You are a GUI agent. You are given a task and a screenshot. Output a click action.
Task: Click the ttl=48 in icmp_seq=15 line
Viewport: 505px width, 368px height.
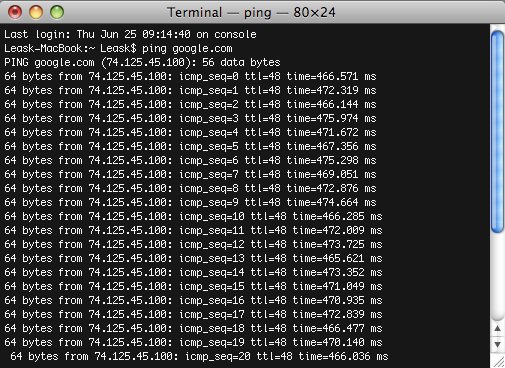[268, 287]
